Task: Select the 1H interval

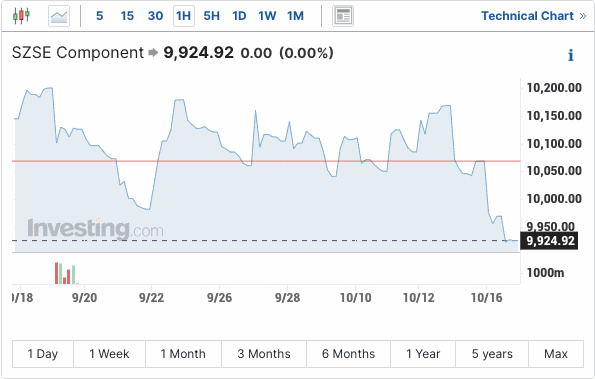Action: pyautogui.click(x=184, y=16)
